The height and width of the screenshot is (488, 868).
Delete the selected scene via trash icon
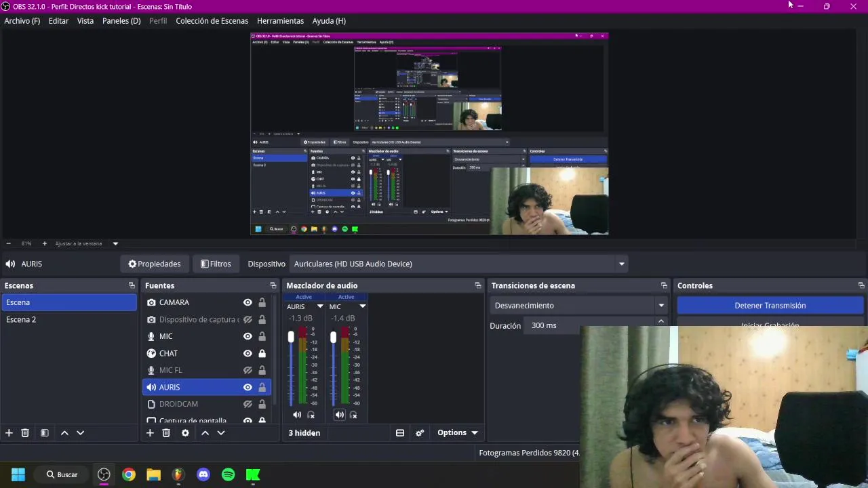point(25,433)
